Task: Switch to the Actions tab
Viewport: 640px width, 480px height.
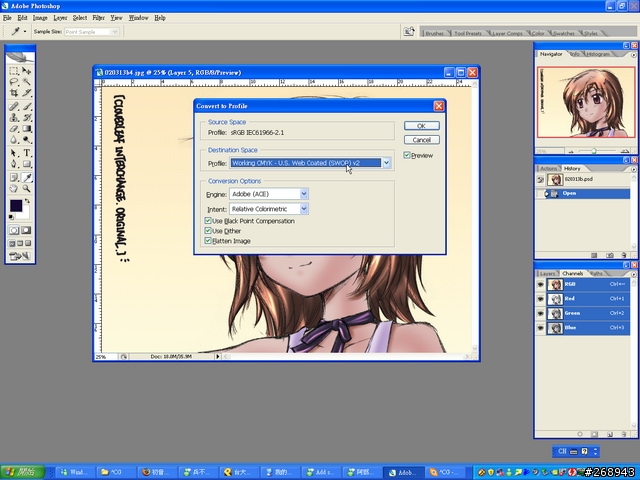Action: [548, 169]
